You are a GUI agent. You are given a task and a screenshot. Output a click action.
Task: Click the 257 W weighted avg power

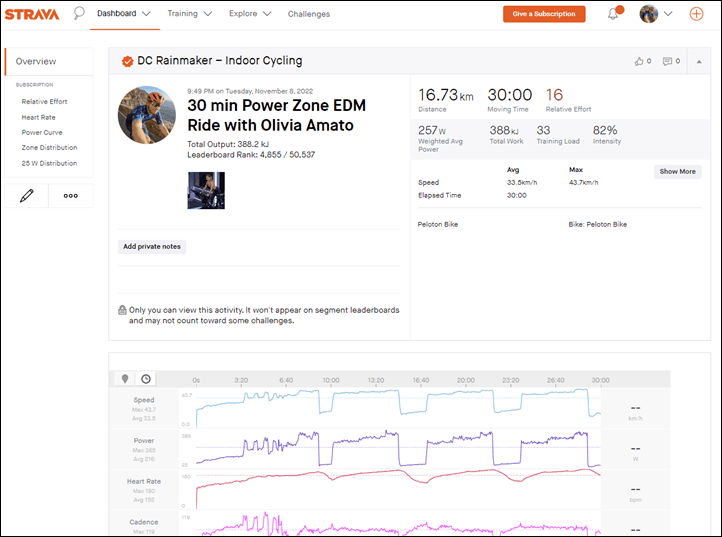tap(432, 130)
